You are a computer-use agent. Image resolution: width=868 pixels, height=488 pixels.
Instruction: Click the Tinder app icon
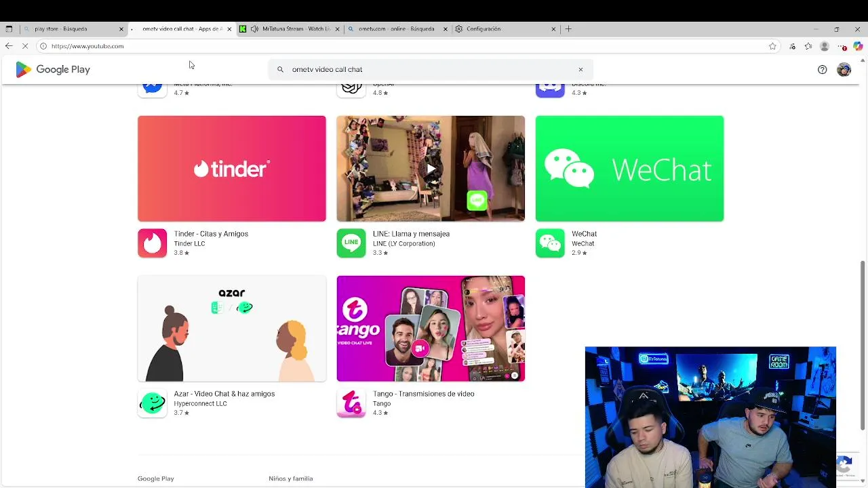(152, 243)
